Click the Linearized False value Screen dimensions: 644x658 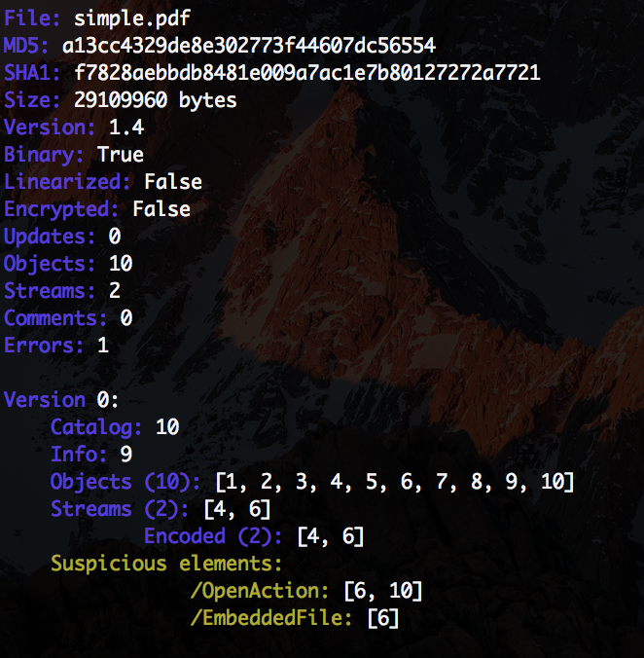tap(173, 182)
